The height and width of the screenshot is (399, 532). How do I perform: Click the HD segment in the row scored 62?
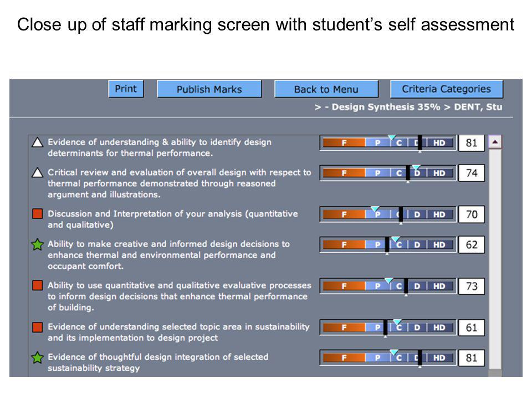(x=439, y=245)
